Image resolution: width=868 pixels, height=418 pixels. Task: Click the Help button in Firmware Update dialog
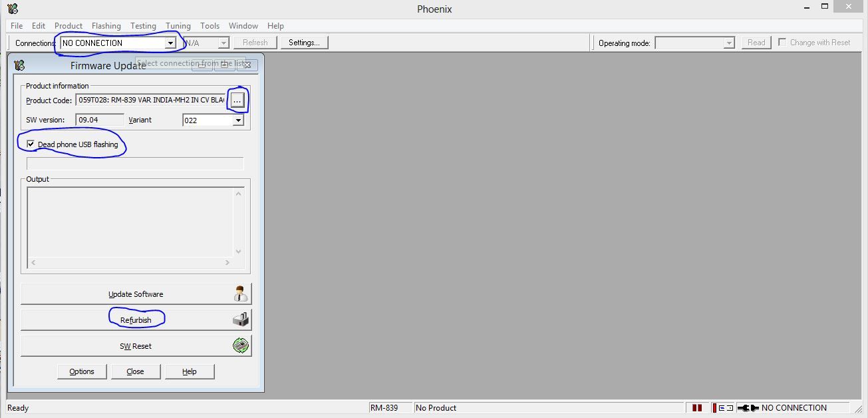(x=190, y=371)
